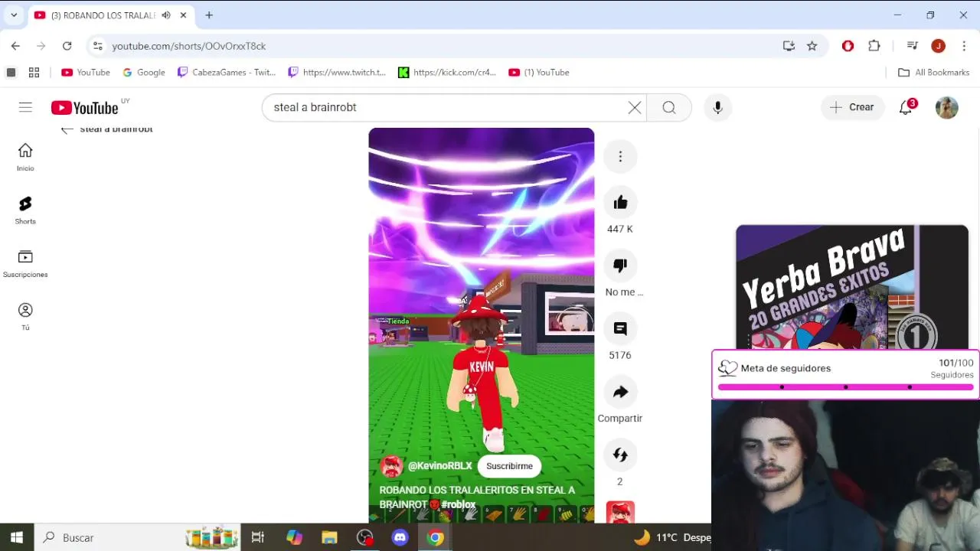Clear the search box with the X

635,108
